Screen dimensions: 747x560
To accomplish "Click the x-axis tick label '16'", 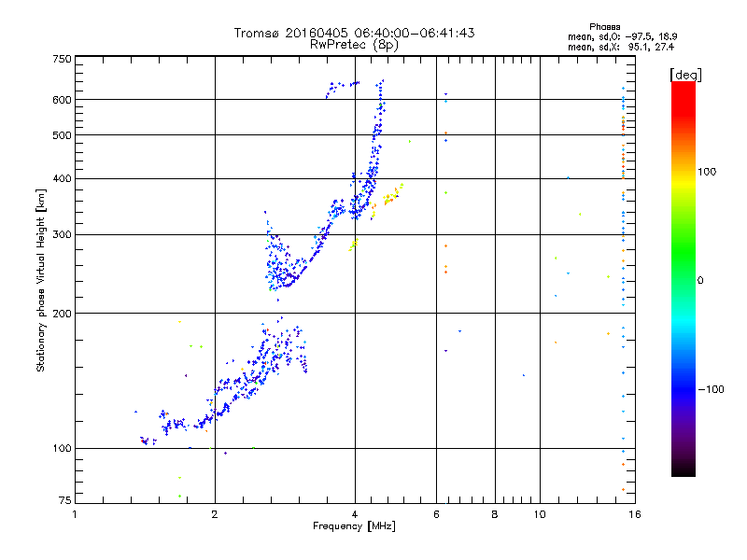I will [635, 514].
